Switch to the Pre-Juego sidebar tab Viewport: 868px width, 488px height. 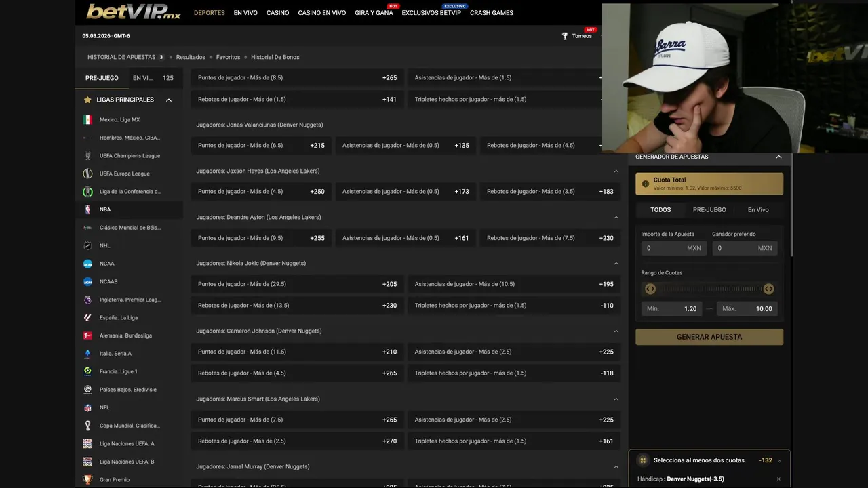point(102,78)
